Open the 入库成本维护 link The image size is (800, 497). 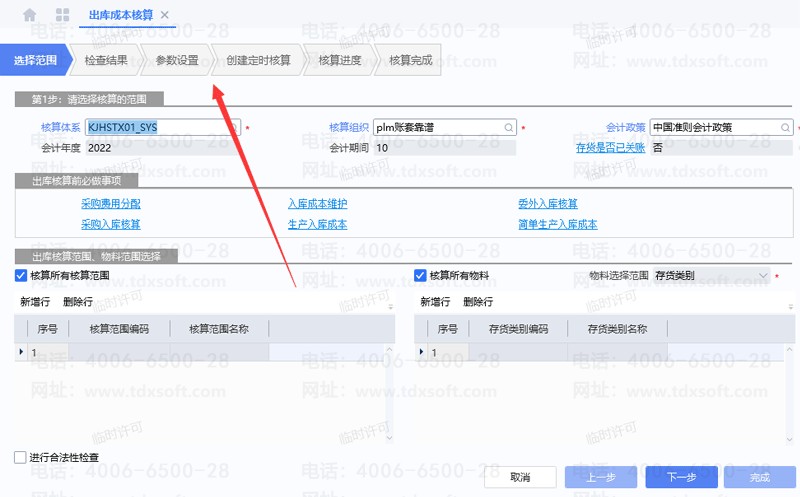(x=317, y=203)
